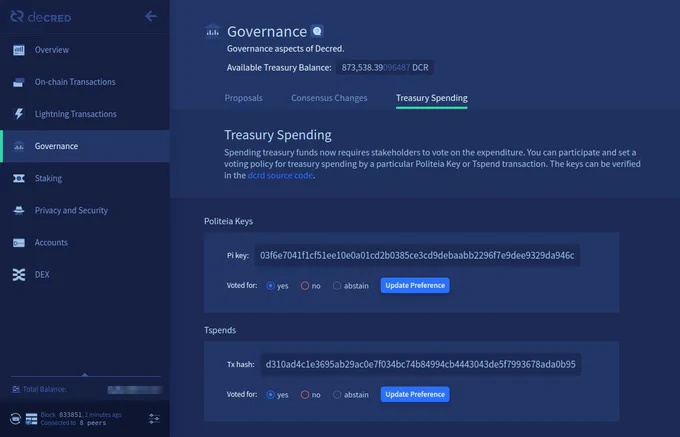Click the Tx hash value field

(x=421, y=364)
